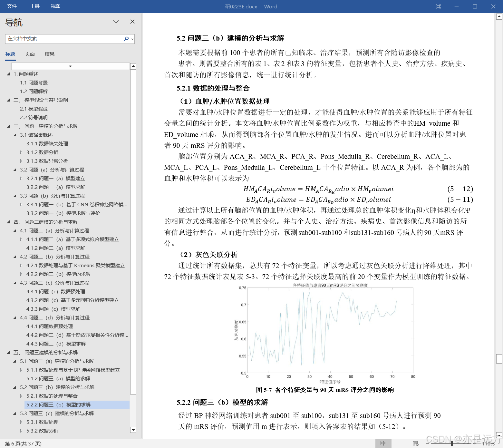Go to heading '4.1.2 问题二 (a) 模型求解'
This screenshot has height=448, width=503.
coord(56,248)
